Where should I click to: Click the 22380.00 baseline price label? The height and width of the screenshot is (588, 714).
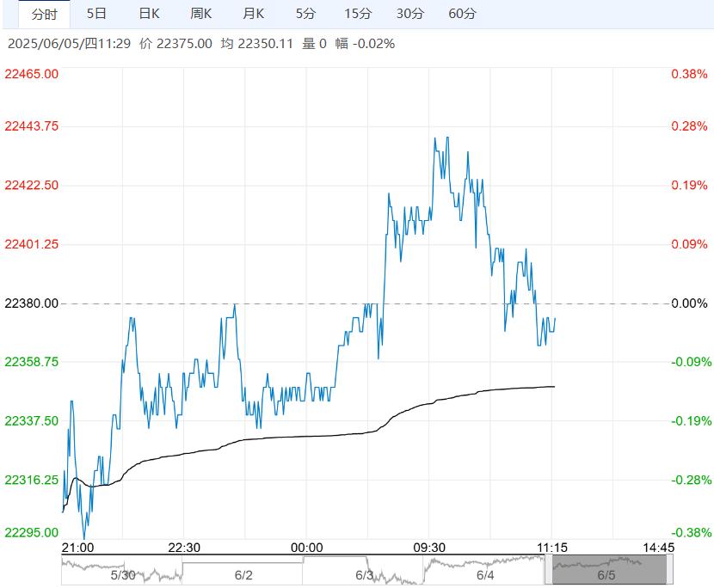click(x=32, y=303)
